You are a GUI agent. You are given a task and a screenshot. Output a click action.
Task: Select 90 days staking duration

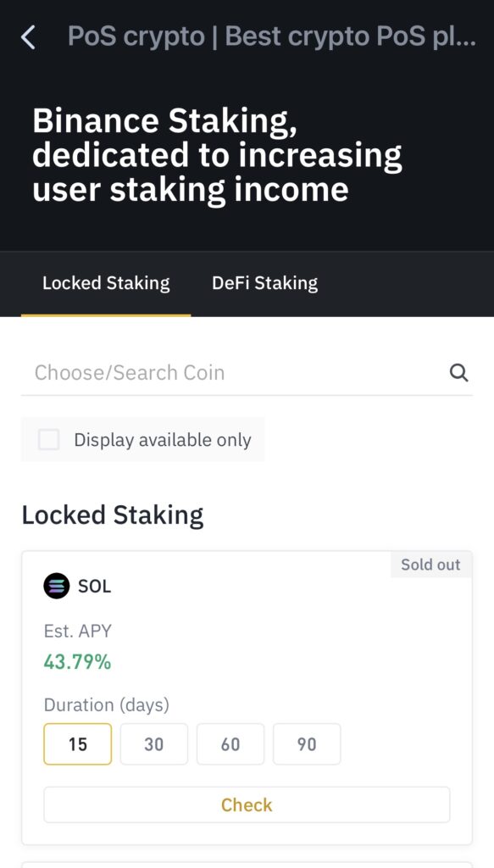click(x=307, y=744)
